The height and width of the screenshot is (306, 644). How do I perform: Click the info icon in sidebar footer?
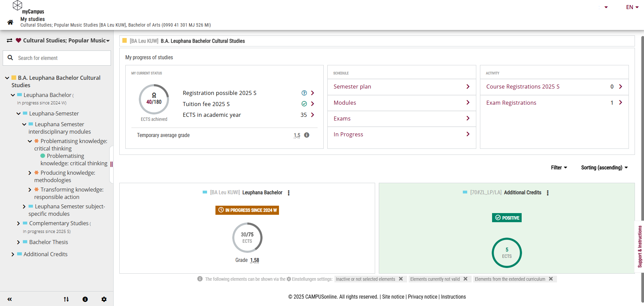point(85,299)
